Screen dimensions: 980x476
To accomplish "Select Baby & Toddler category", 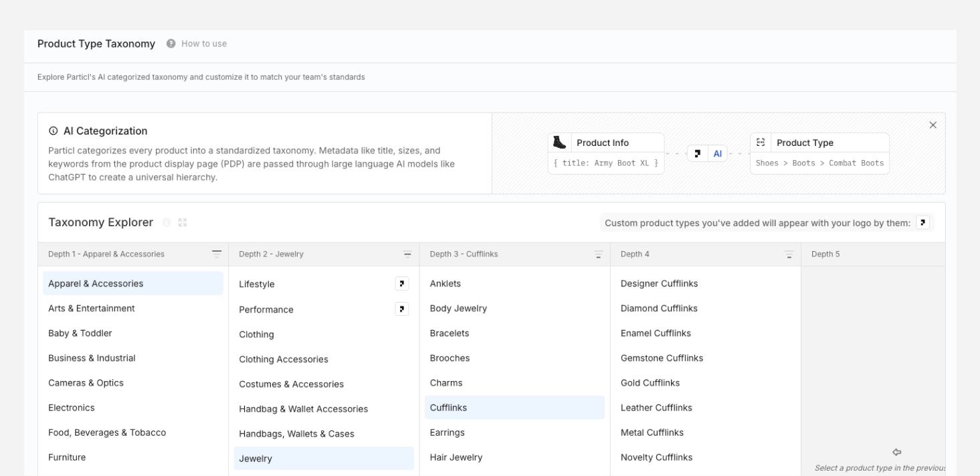I will 80,333.
